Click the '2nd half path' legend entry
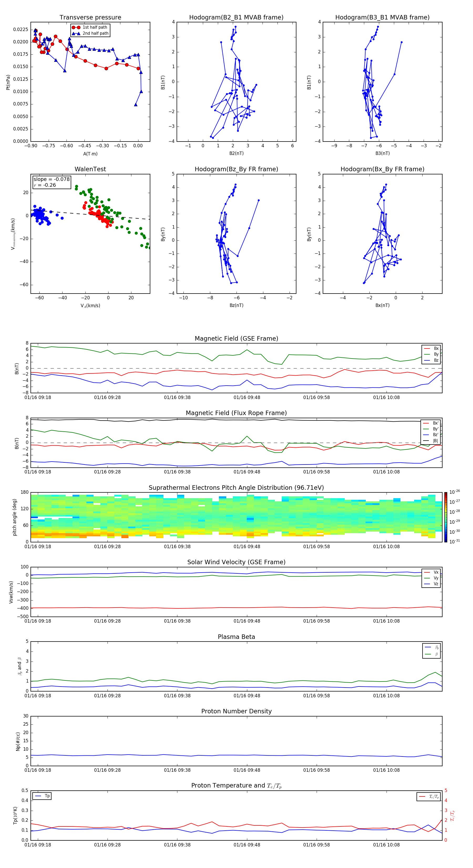This screenshot has width=473, height=868. click(91, 33)
